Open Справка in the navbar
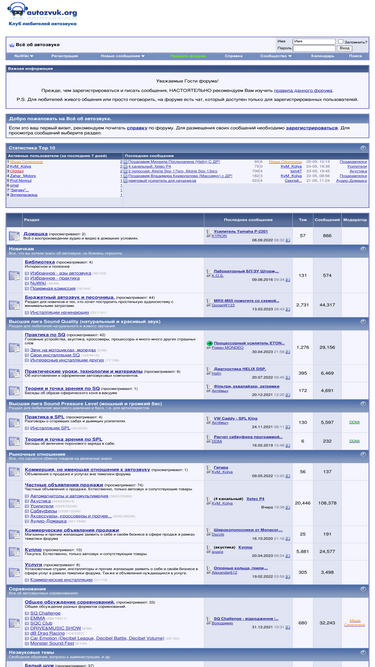The image size is (375, 667). tap(233, 56)
